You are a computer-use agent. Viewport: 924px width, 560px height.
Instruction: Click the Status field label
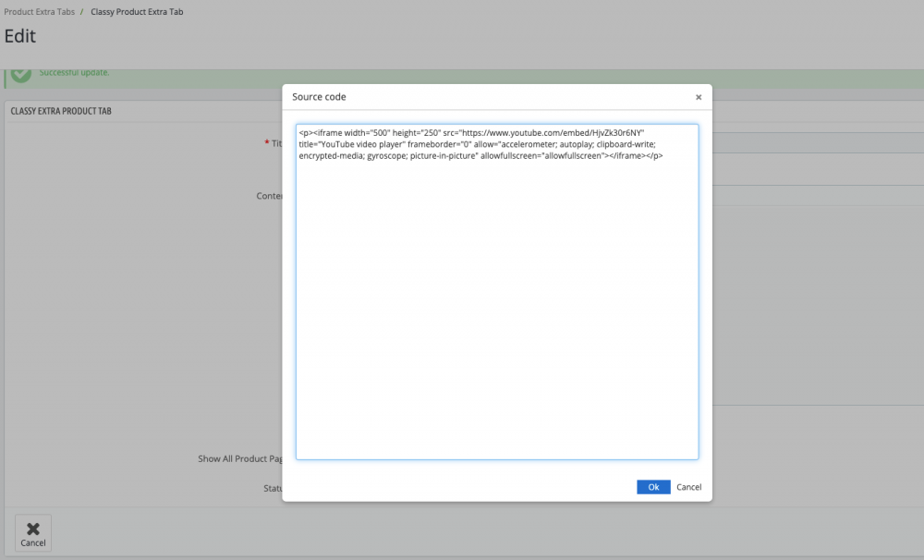271,488
